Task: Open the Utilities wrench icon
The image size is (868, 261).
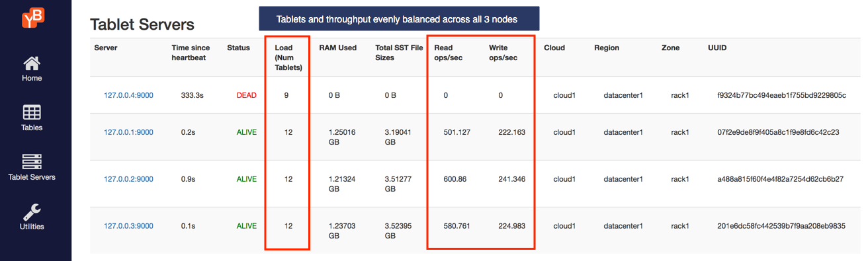Action: (32, 212)
